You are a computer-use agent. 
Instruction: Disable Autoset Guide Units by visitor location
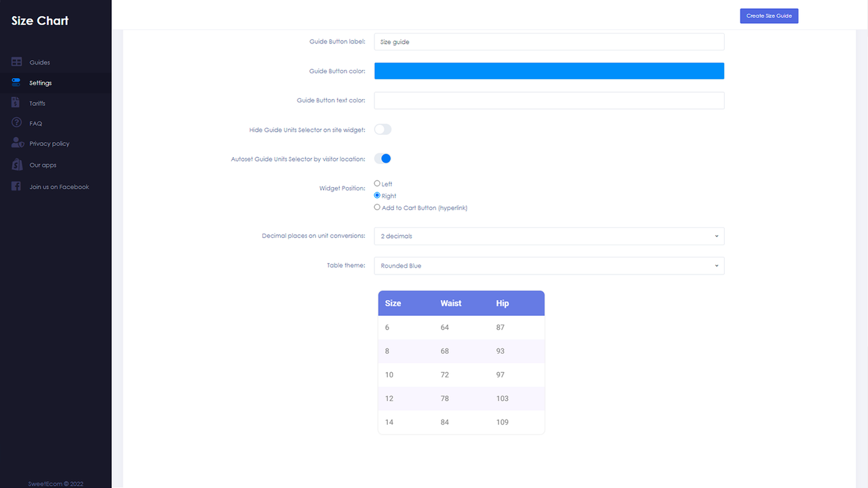382,158
